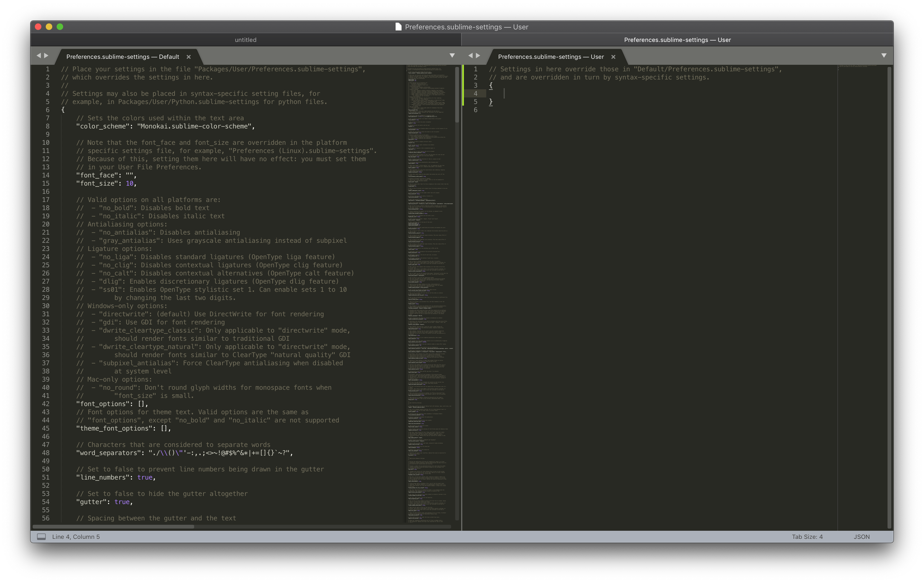The width and height of the screenshot is (924, 583).
Task: Click the left pane vertical scrollbar
Action: click(457, 95)
